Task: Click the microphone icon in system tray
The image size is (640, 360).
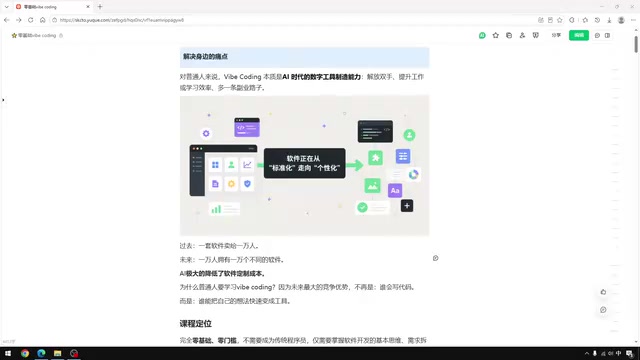Action: pos(595,353)
